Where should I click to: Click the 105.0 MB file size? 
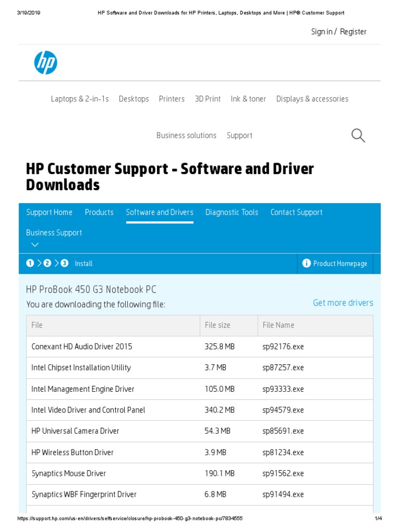click(x=220, y=389)
